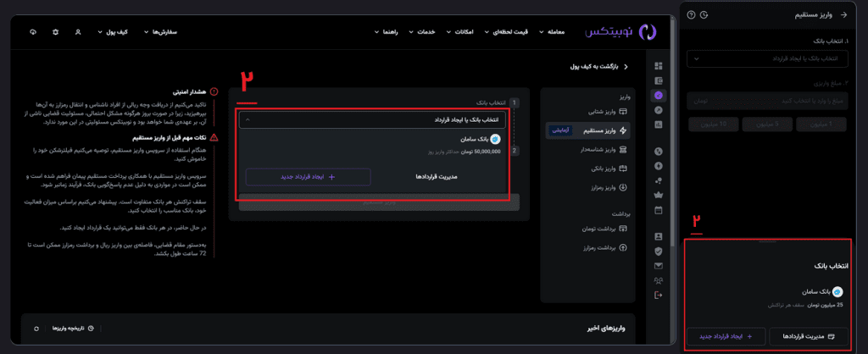
Task: Expand the انتخاب بانک یا ایجاد قرارداد dropdown
Action: click(x=373, y=120)
